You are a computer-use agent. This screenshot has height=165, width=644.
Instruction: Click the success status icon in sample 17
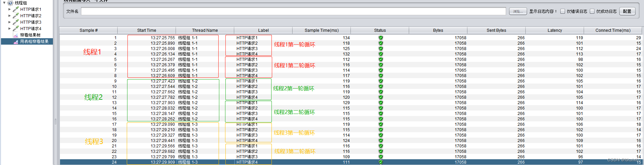pyautogui.click(x=381, y=124)
